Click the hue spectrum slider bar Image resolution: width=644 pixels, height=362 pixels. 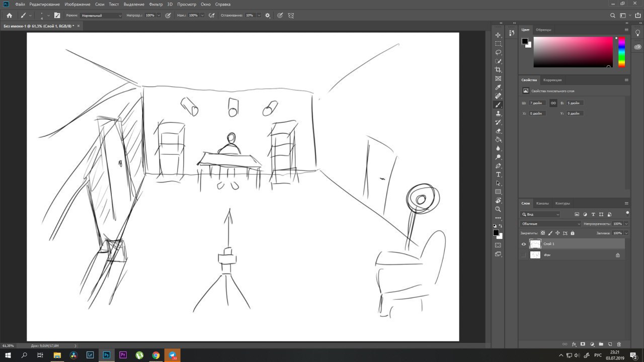click(621, 52)
